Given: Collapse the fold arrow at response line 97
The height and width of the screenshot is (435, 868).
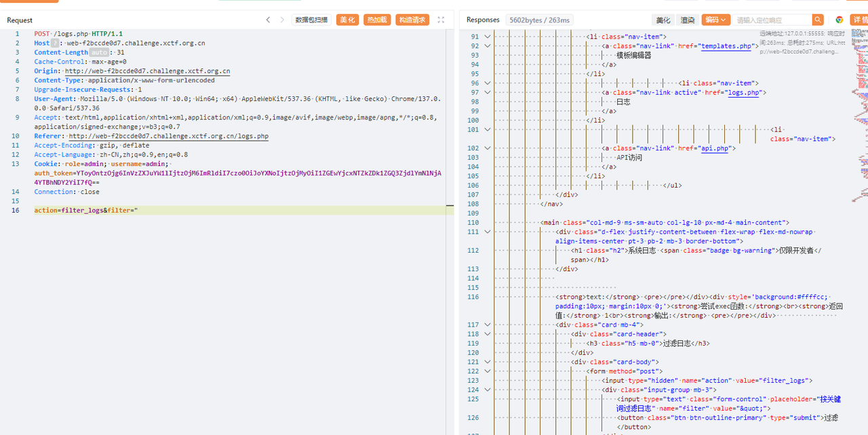Looking at the screenshot, I should point(487,93).
